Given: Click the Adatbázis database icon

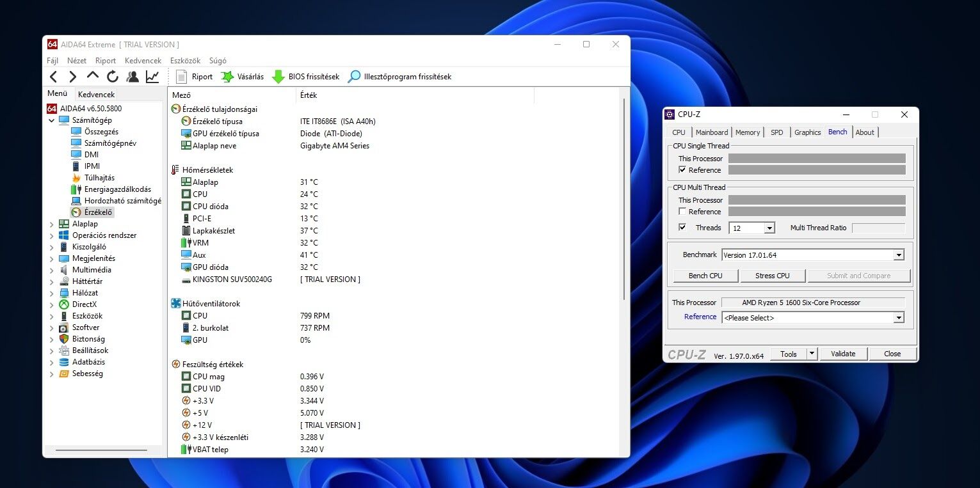Looking at the screenshot, I should coord(64,362).
